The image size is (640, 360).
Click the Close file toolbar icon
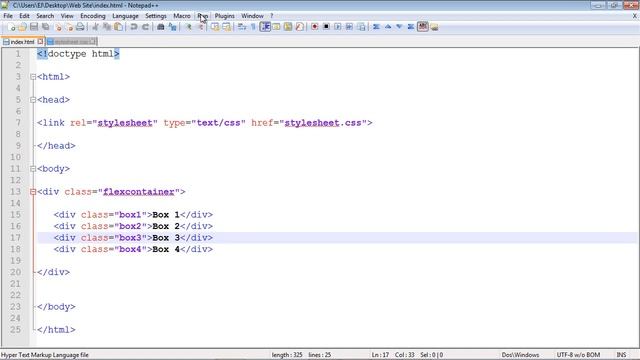58,27
